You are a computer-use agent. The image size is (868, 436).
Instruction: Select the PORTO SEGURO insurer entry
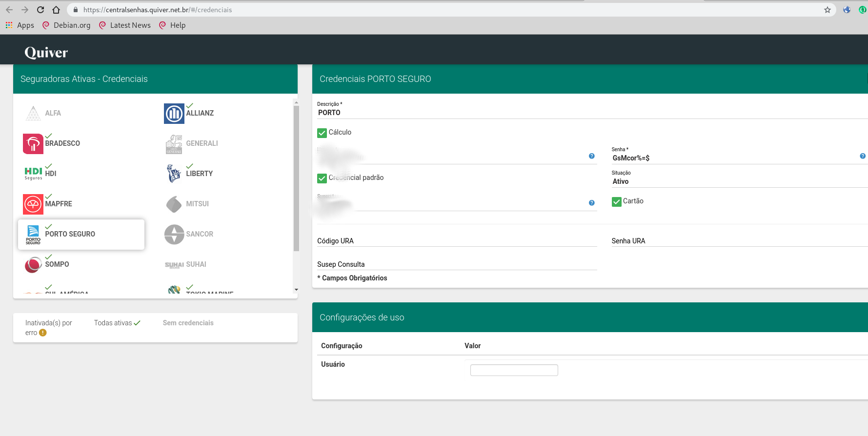(x=81, y=235)
